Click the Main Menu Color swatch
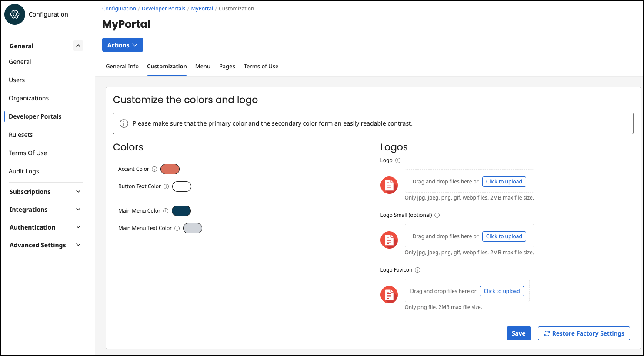Viewport: 644px width, 356px height. click(181, 210)
